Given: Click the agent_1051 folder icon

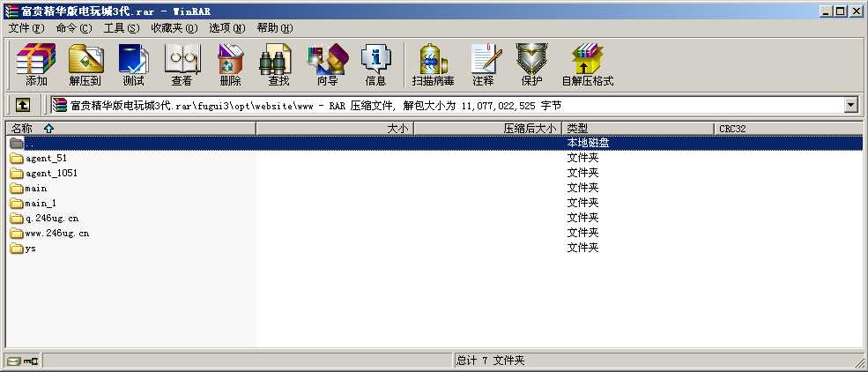Looking at the screenshot, I should pos(17,174).
